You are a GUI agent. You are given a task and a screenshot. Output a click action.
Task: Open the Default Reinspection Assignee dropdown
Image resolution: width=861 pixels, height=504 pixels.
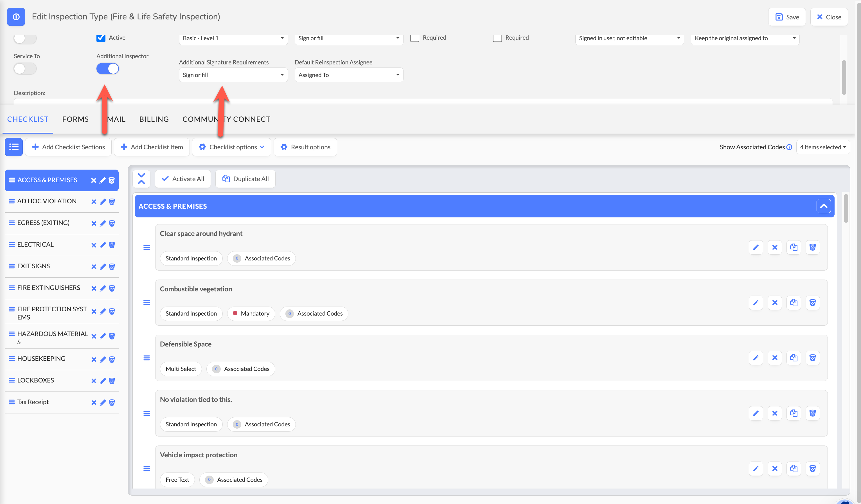(x=348, y=75)
